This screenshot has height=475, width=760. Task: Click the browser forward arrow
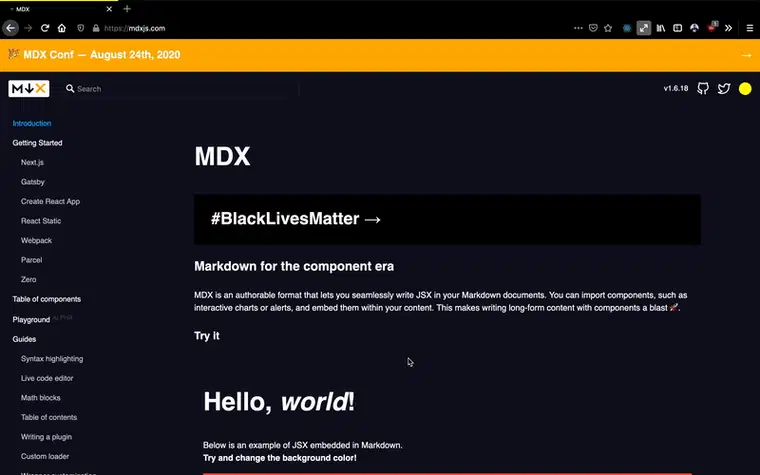click(28, 28)
